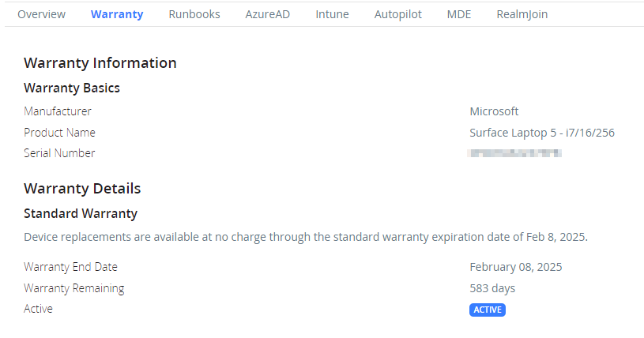Click the Warranty Details heading

pyautogui.click(x=82, y=189)
